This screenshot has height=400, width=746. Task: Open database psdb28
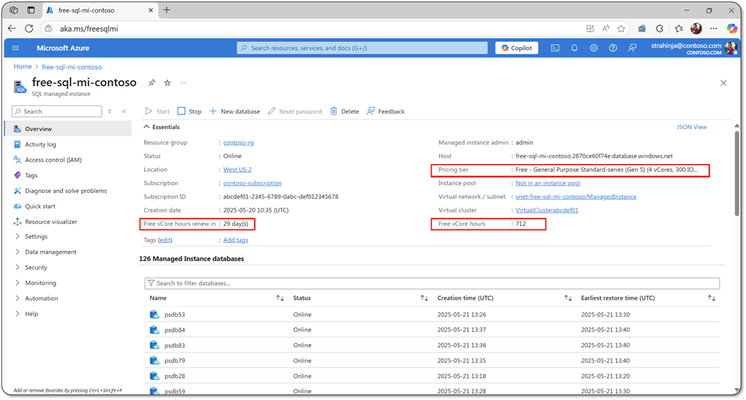[x=175, y=376]
